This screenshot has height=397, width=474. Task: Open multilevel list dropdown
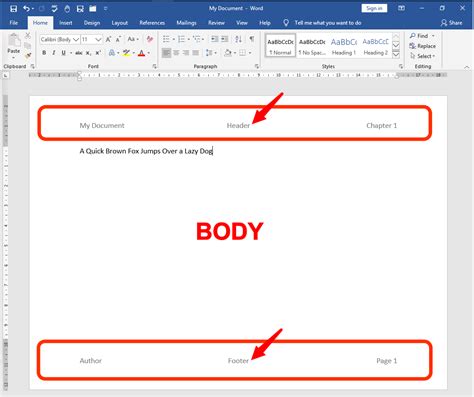pos(203,39)
